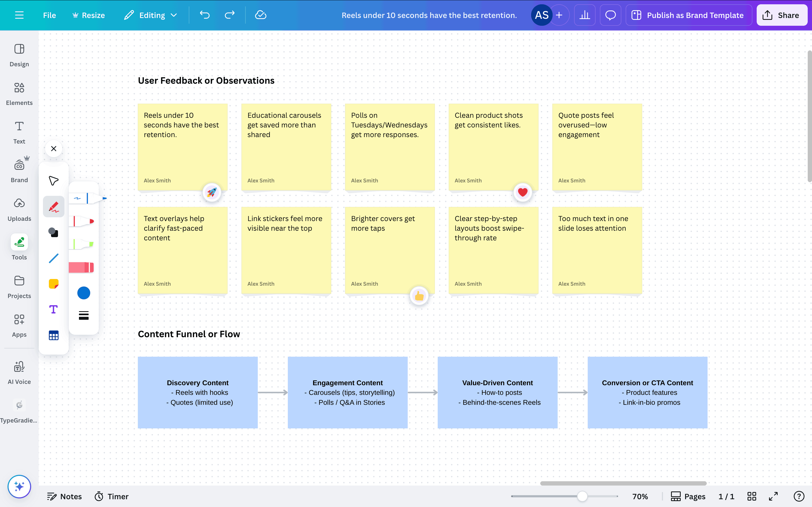
Task: Select the table tool in whiteboard toolbar
Action: 54,335
